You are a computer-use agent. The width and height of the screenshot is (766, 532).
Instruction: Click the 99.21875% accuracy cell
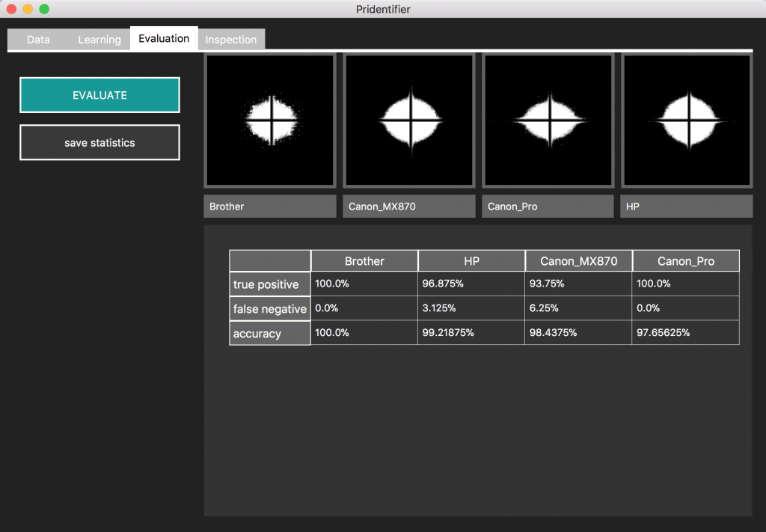[x=471, y=333]
